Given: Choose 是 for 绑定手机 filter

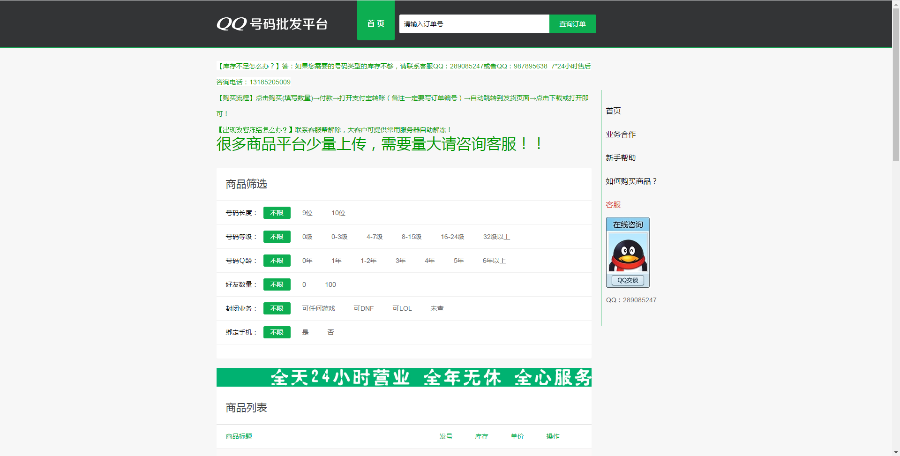Looking at the screenshot, I should click(x=305, y=332).
